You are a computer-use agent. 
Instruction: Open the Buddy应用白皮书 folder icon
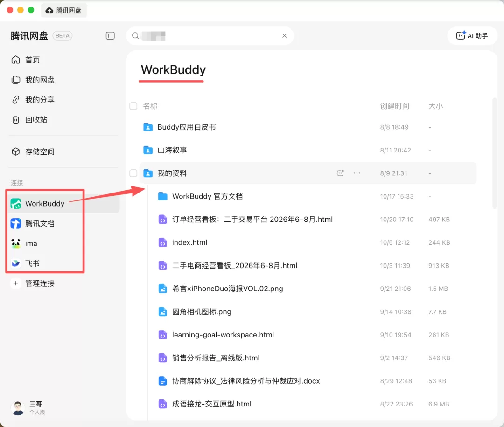[x=148, y=127]
